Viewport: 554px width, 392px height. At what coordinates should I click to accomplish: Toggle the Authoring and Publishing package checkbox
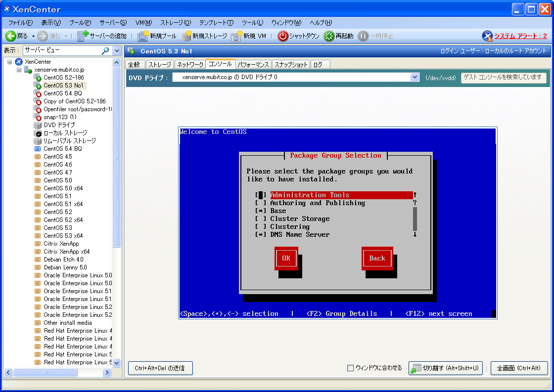[261, 203]
